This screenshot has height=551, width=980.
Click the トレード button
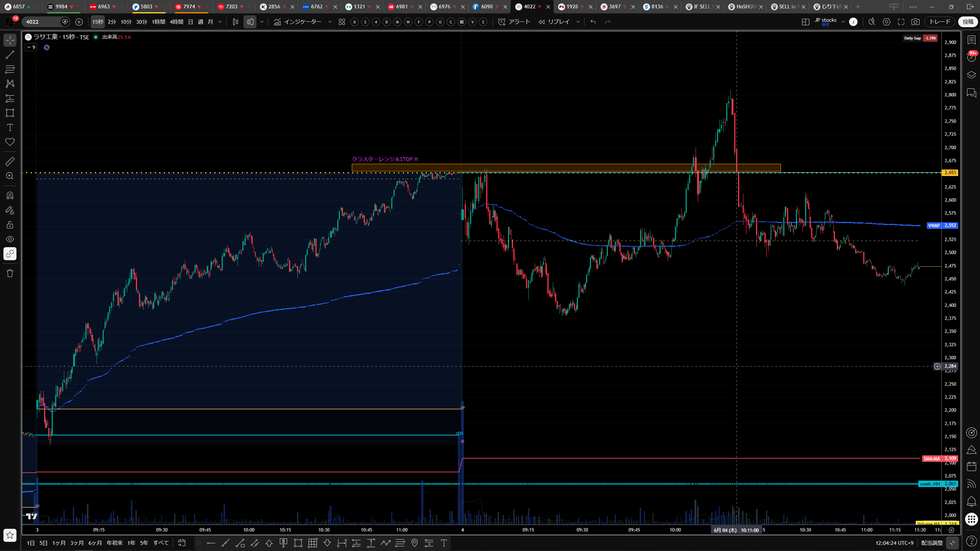pyautogui.click(x=940, y=22)
